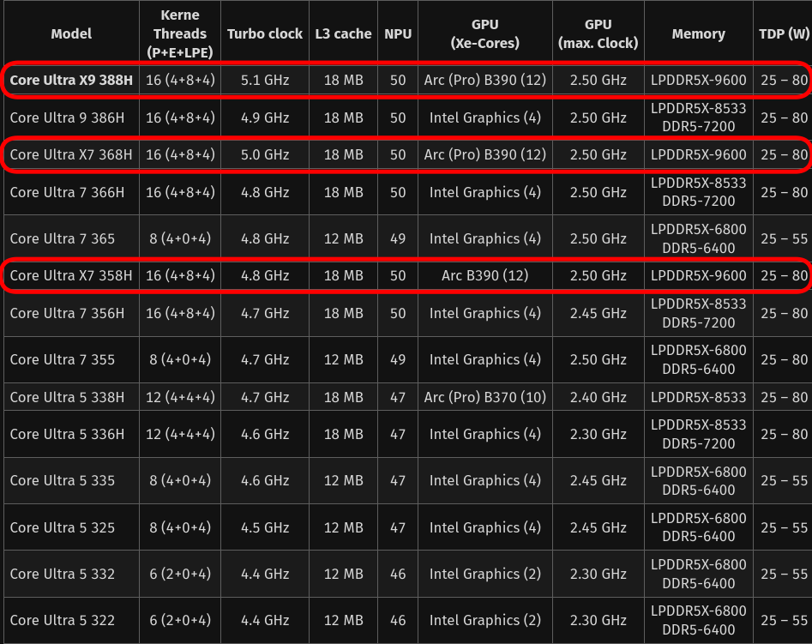
Task: Select the Core Ultra X9 388H model cell
Action: pos(71,80)
